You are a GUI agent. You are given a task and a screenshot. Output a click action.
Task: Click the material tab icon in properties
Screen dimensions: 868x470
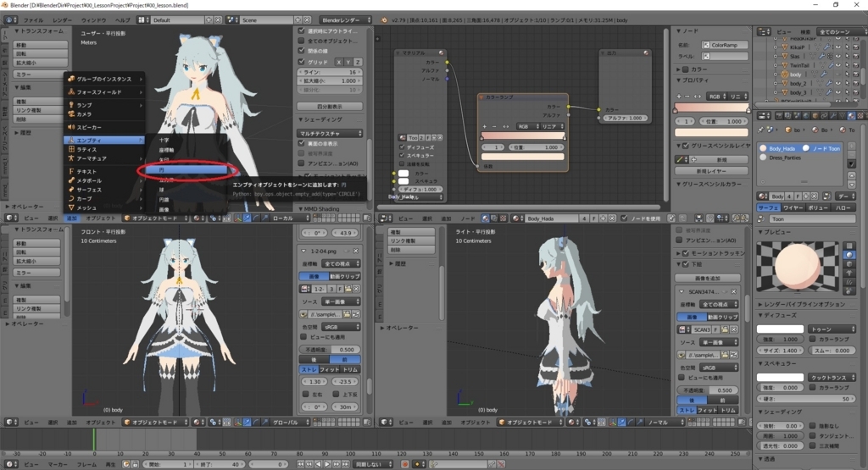coord(851,115)
